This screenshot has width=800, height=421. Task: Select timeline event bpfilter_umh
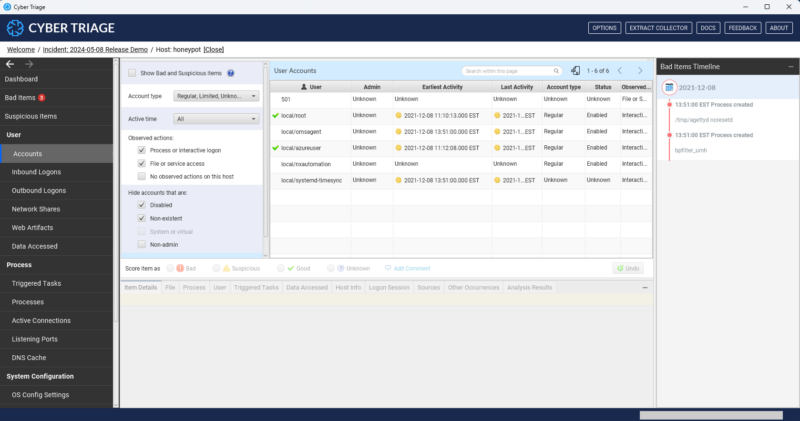tap(691, 151)
